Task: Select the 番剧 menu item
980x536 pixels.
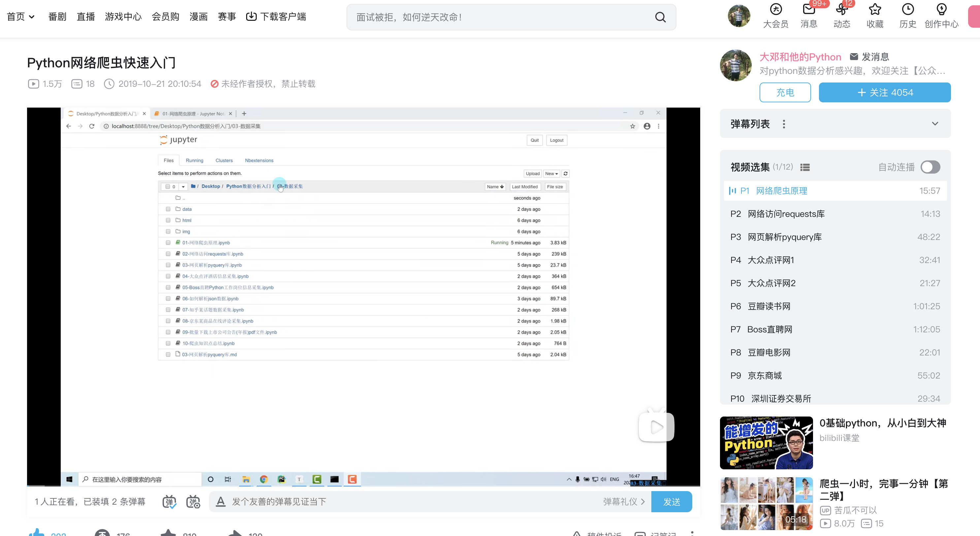Action: (57, 17)
